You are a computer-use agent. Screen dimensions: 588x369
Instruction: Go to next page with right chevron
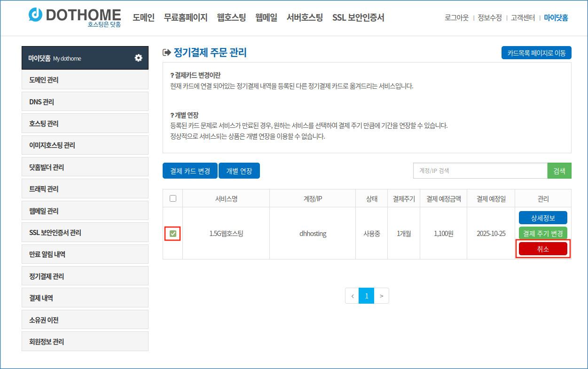(381, 296)
